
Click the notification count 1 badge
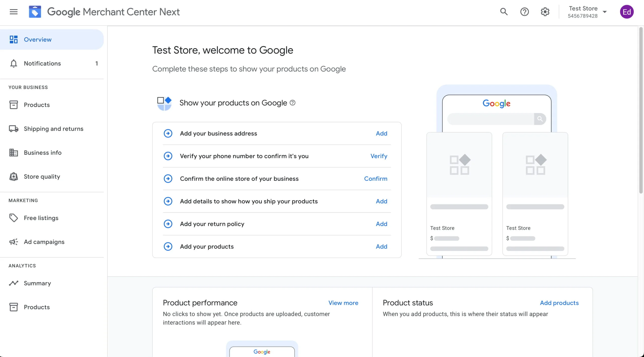click(97, 63)
